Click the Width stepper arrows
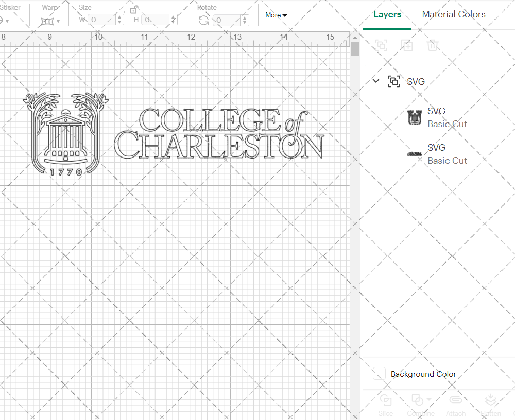515x420 pixels. point(120,20)
